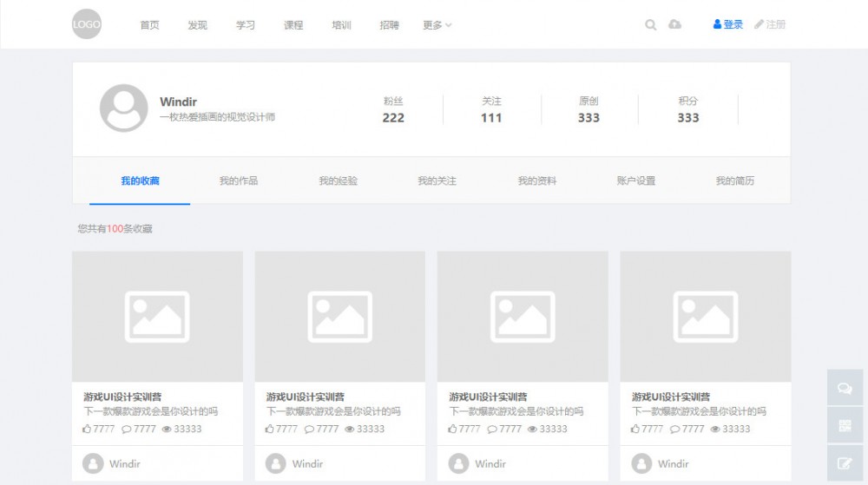Like the third card via thumbs-up icon
This screenshot has width=868, height=485.
pyautogui.click(x=452, y=429)
